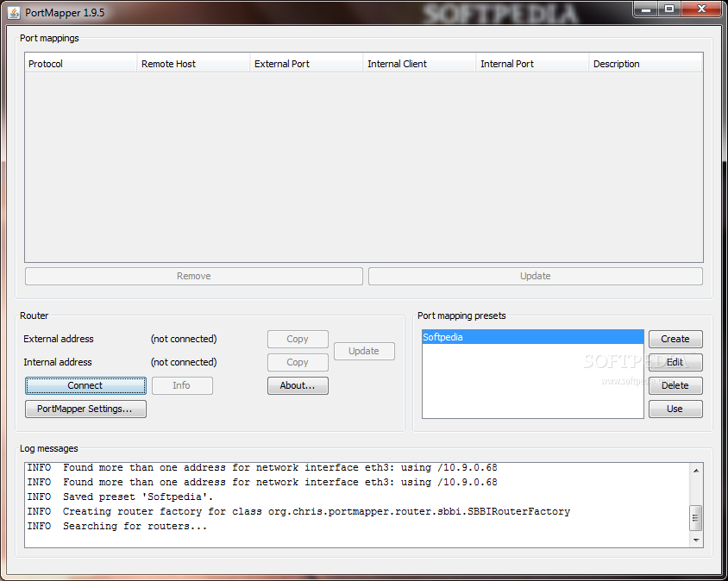Click internal address '(not connected)' value
The image size is (728, 581).
(184, 362)
